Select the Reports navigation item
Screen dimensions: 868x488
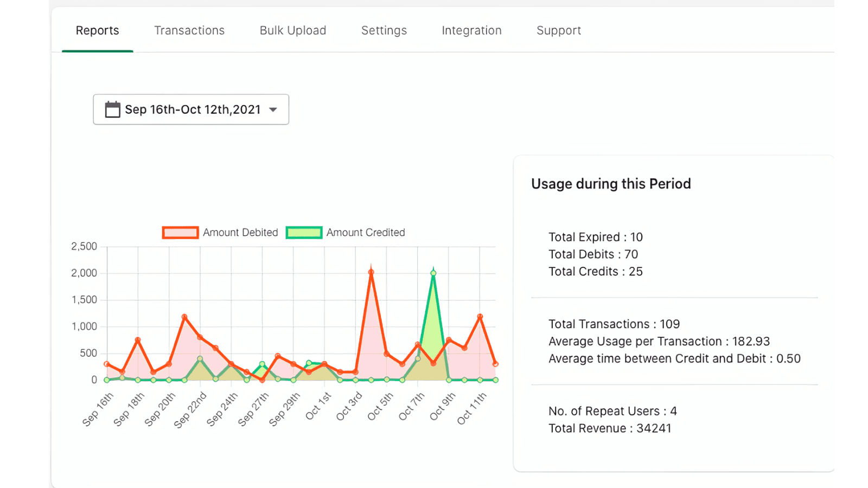pos(97,30)
